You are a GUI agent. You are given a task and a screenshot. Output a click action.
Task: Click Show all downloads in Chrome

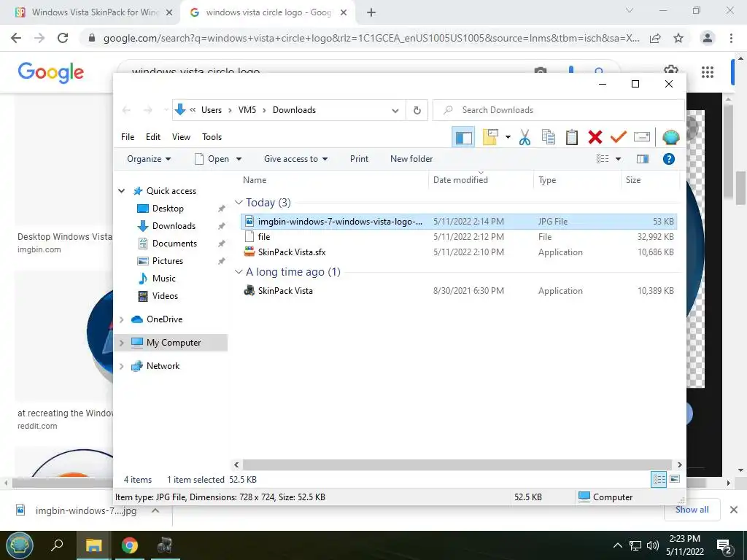[692, 510]
